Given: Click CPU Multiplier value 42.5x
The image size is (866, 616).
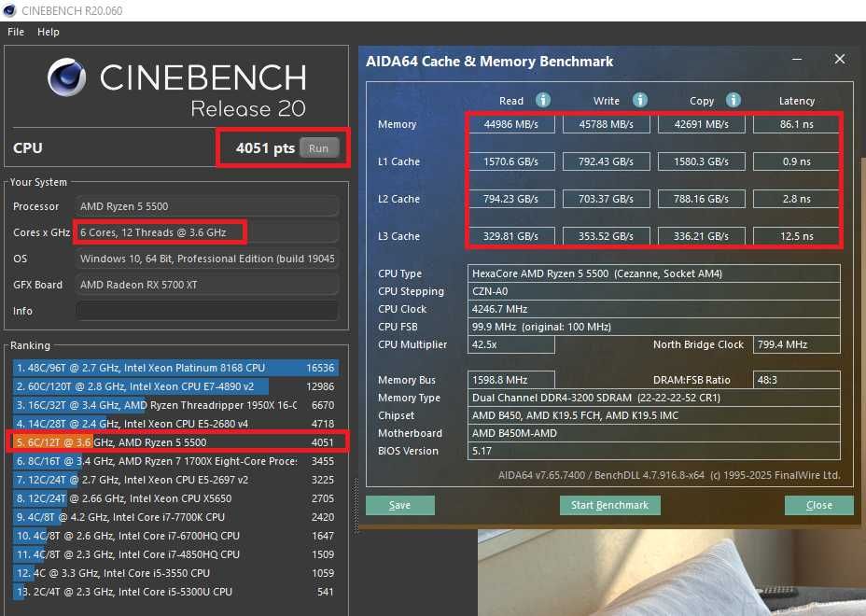Looking at the screenshot, I should point(510,344).
